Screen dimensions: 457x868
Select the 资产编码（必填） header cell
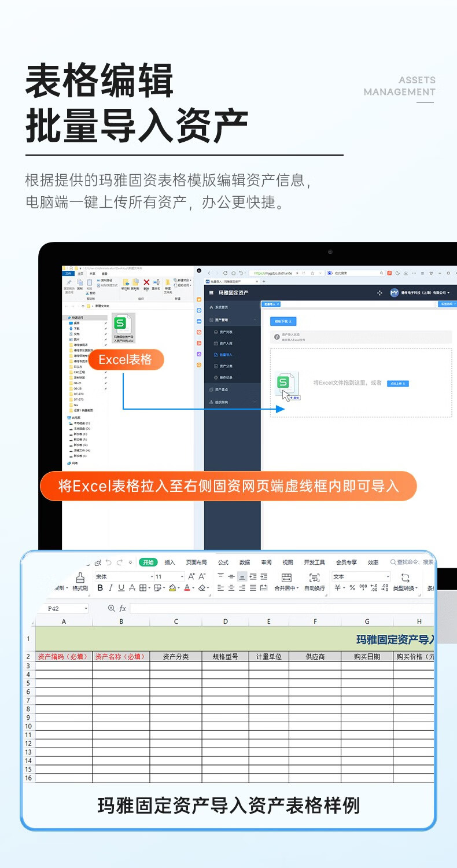64,657
